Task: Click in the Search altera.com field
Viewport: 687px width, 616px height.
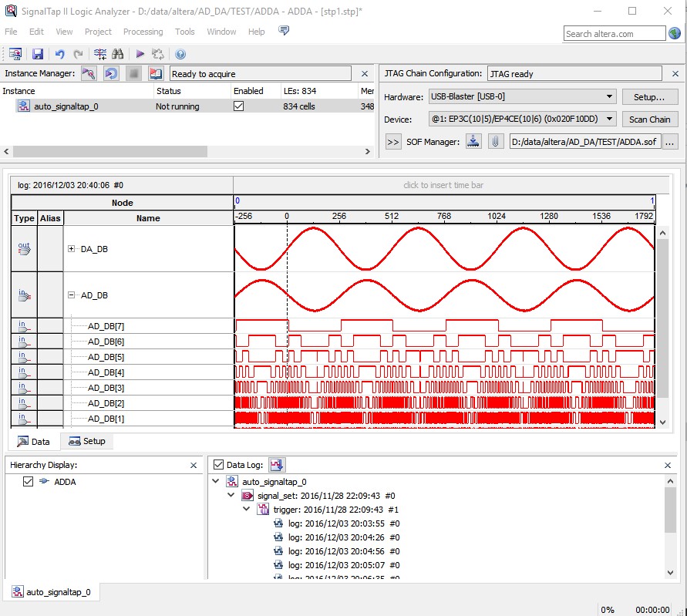Action: (x=614, y=34)
